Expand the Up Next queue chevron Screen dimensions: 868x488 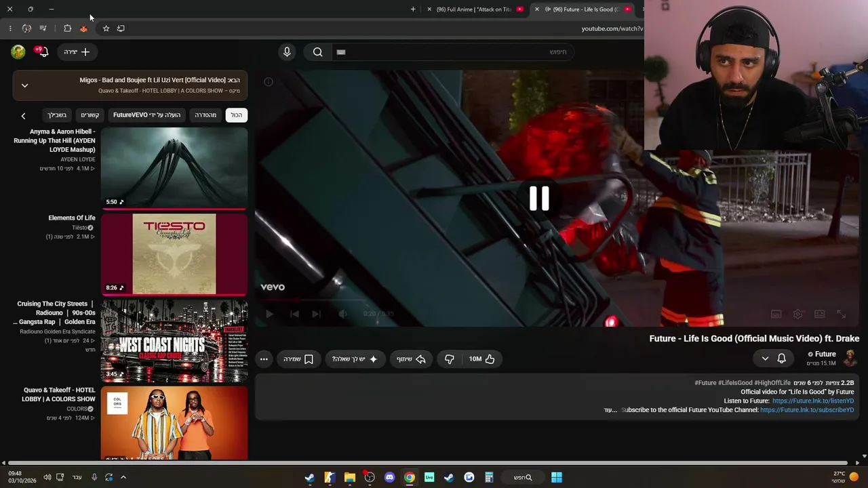click(24, 85)
